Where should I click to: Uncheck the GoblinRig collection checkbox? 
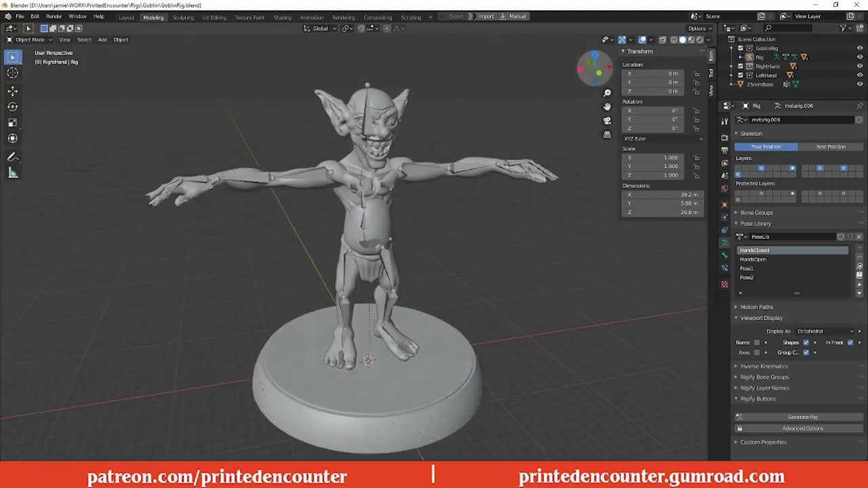pyautogui.click(x=741, y=48)
